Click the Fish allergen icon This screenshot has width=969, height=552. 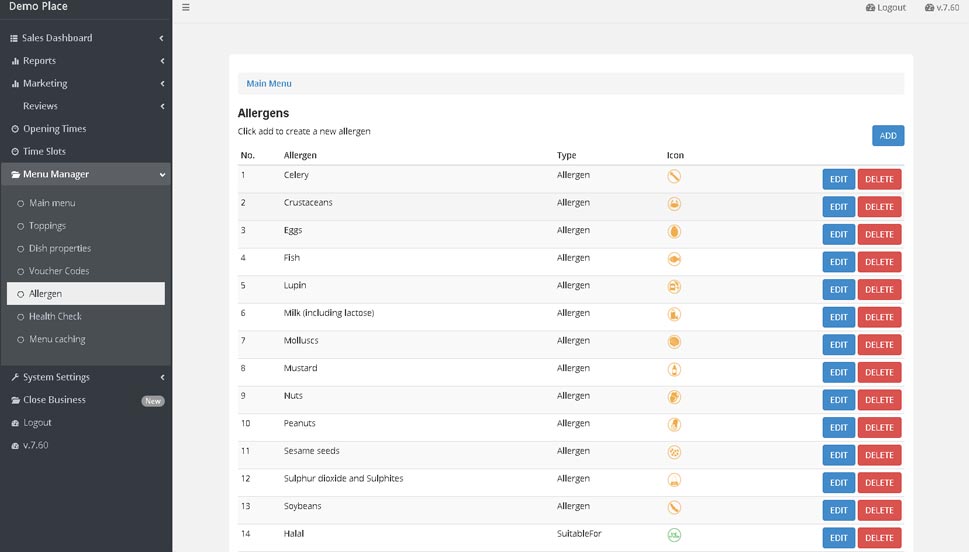[674, 260]
